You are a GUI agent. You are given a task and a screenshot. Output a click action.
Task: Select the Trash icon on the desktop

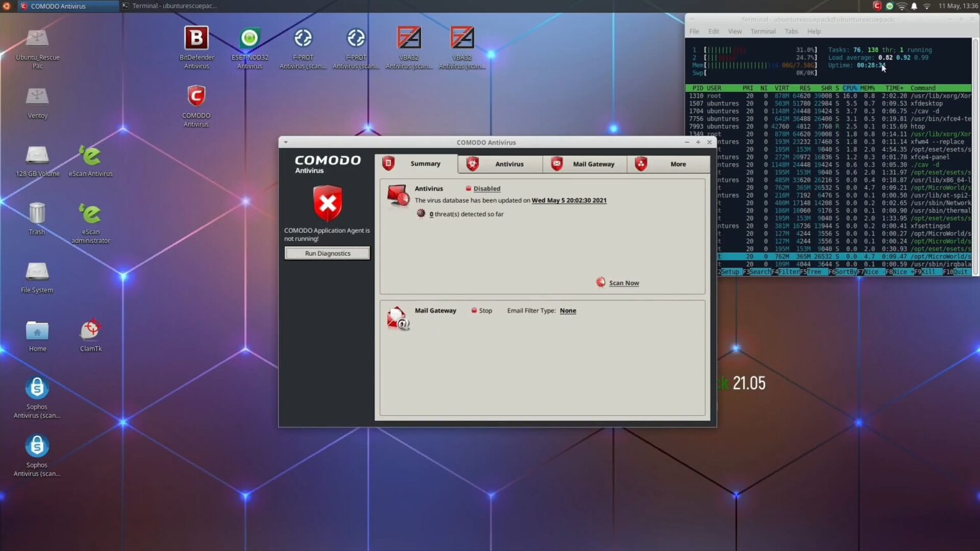(x=37, y=213)
